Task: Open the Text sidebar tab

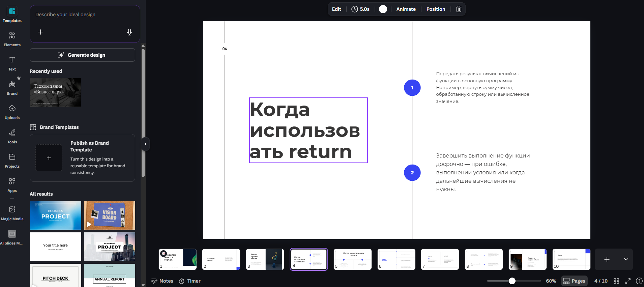Action: pos(12,63)
